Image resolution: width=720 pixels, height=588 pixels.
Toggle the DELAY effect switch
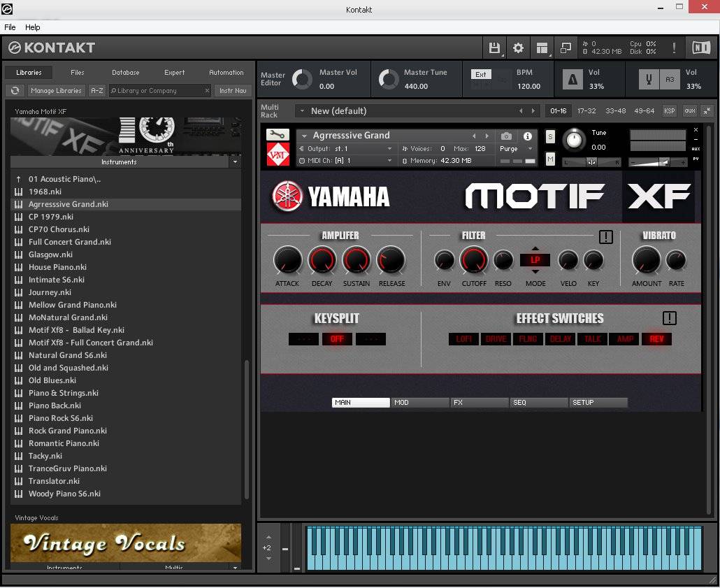(x=560, y=339)
